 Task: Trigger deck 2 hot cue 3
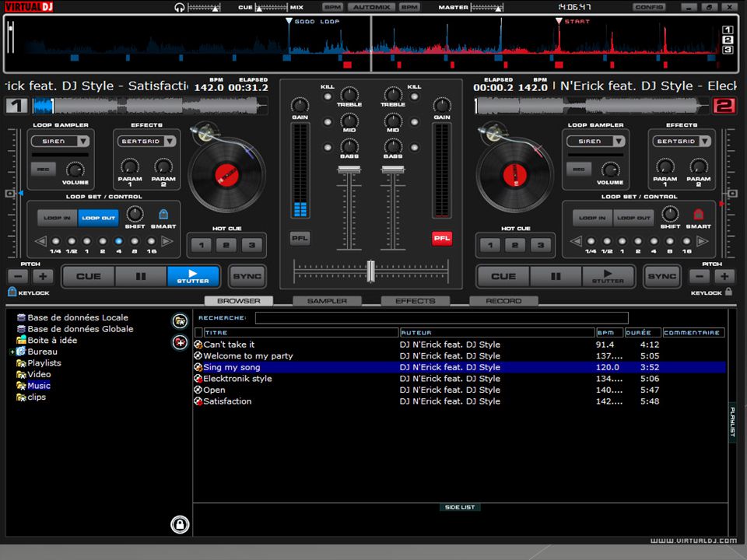tap(541, 245)
